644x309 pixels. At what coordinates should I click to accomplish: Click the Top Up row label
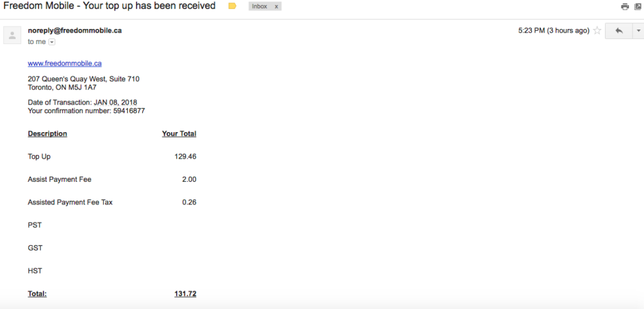click(39, 157)
